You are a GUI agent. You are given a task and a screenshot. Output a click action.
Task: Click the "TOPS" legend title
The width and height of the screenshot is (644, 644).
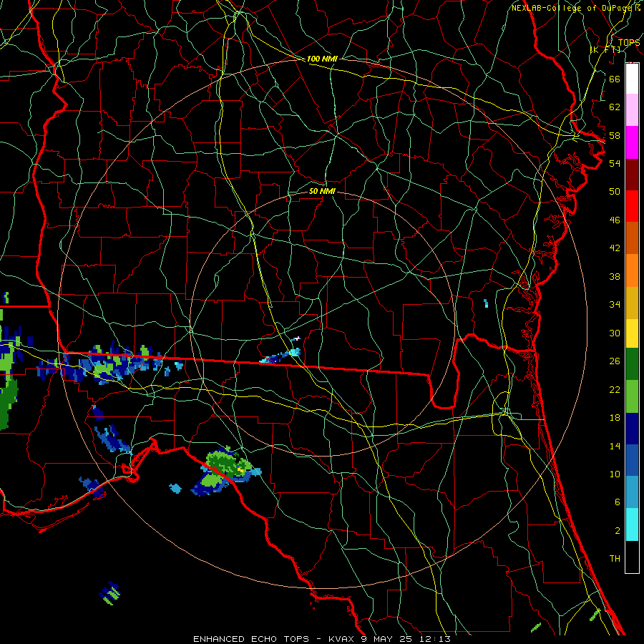coord(629,43)
